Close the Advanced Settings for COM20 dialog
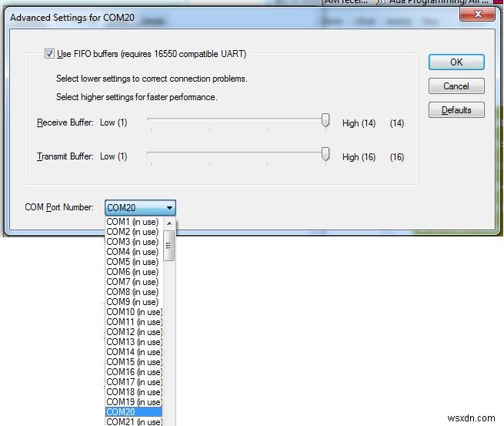The image size is (504, 426). coord(478,14)
